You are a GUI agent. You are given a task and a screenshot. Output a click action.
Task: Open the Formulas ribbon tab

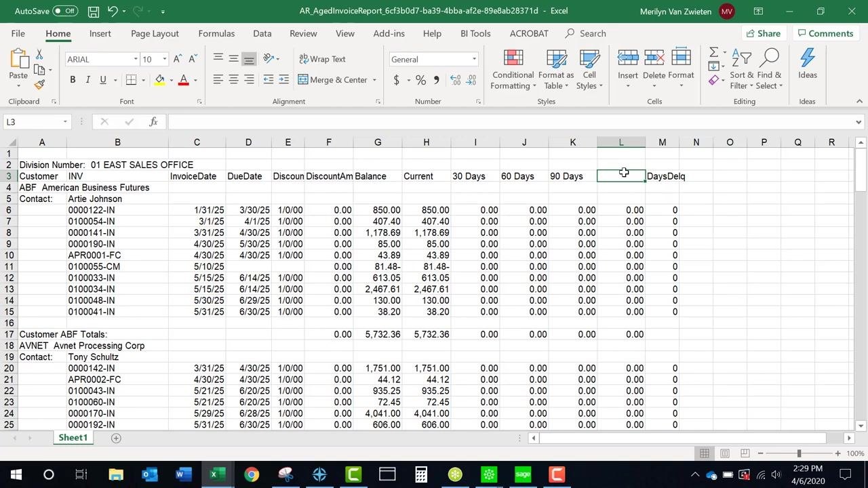click(216, 33)
